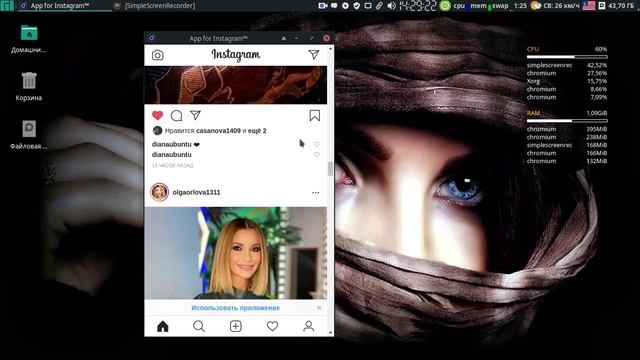
Task: Switch to App for Instagram taskbar item
Action: 65,6
